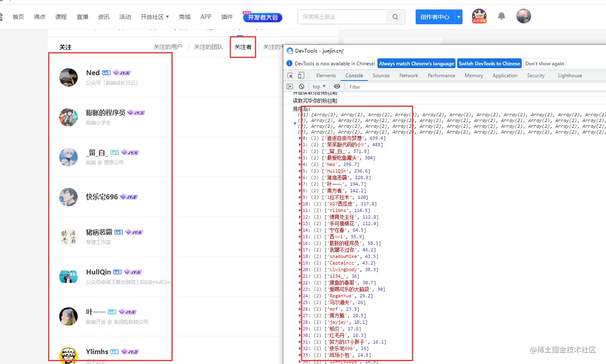
Task: Open the VIP membership icon
Action: 479,16
